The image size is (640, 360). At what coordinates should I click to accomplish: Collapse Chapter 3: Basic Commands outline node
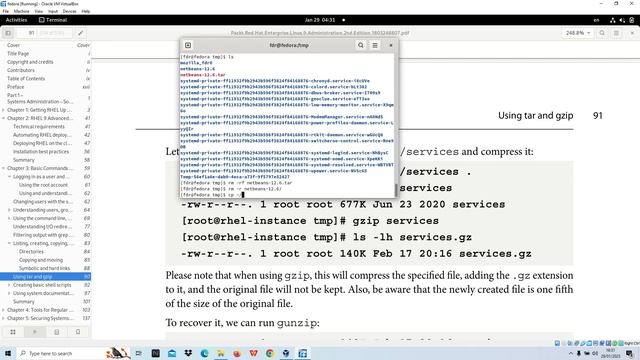pos(3,168)
